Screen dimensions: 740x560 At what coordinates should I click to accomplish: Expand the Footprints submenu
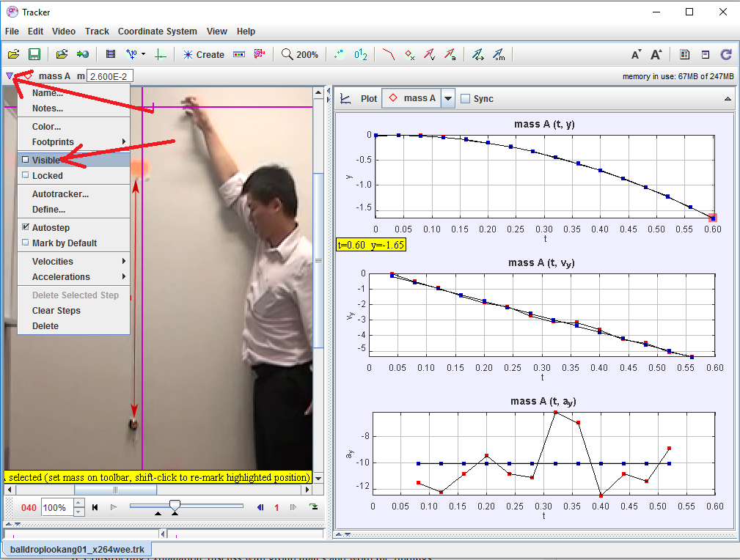pyautogui.click(x=73, y=142)
